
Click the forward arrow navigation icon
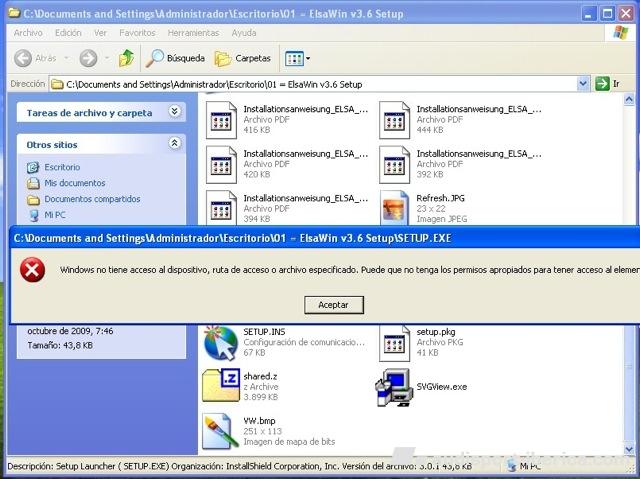tap(88, 58)
